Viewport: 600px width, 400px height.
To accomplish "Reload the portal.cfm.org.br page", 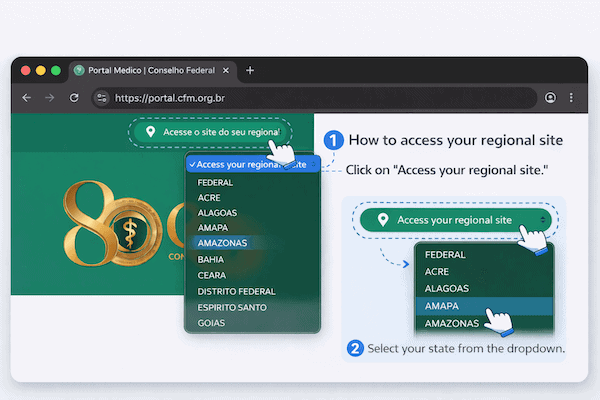I will (74, 98).
